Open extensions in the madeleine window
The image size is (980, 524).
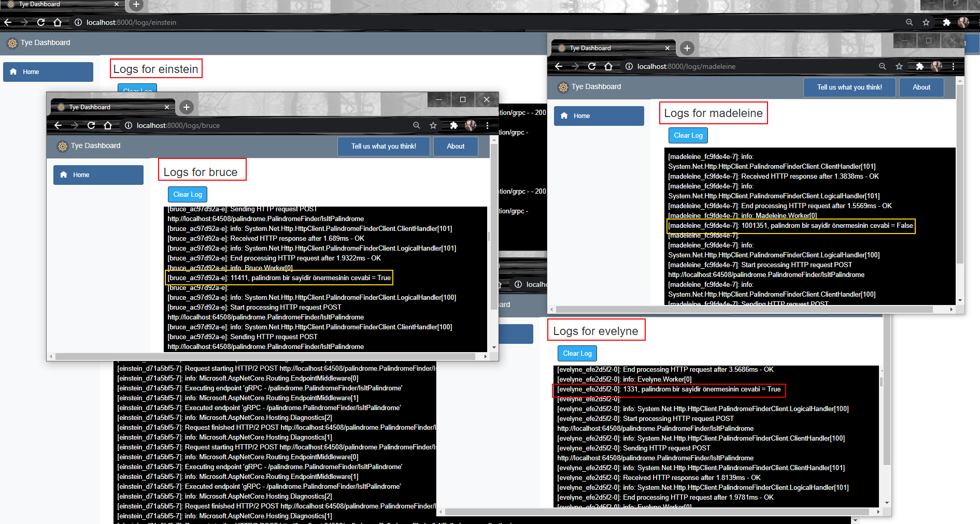coord(920,66)
